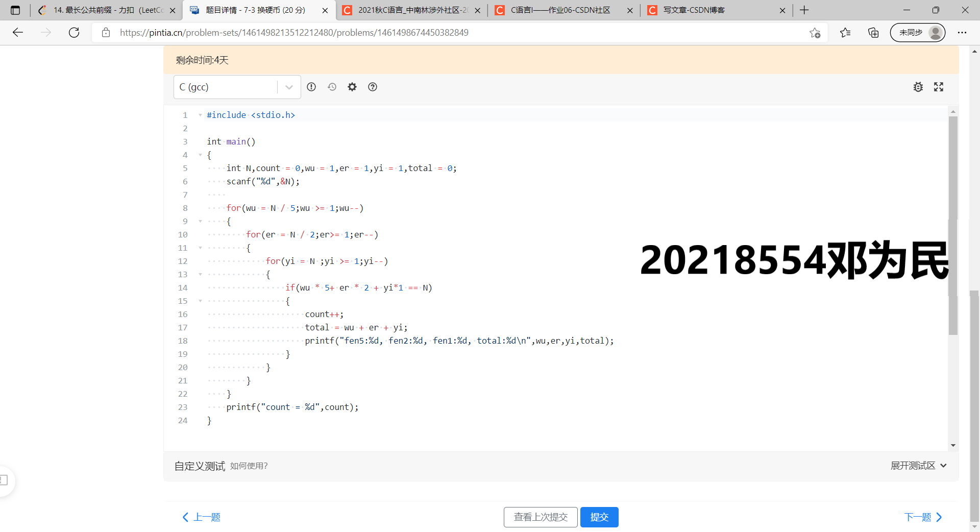
Task: Open the editor help question icon
Action: (x=373, y=87)
